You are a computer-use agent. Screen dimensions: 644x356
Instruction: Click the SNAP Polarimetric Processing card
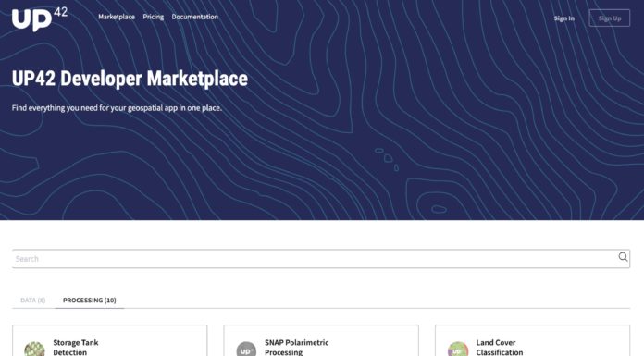[x=321, y=340]
